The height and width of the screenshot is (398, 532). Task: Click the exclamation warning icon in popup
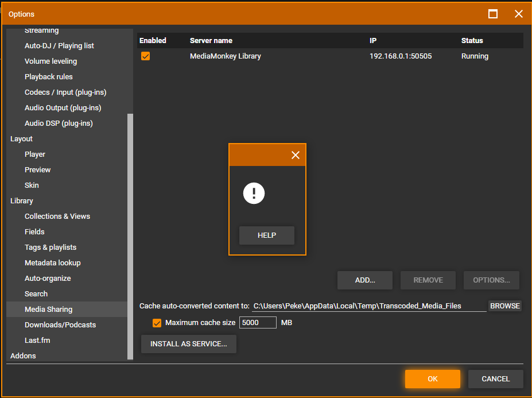(x=254, y=193)
